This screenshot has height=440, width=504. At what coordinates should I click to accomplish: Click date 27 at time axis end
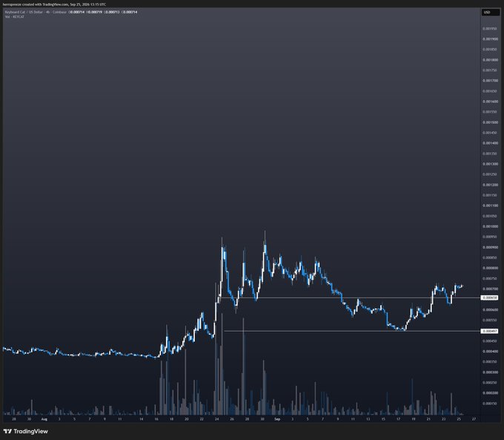click(x=474, y=419)
